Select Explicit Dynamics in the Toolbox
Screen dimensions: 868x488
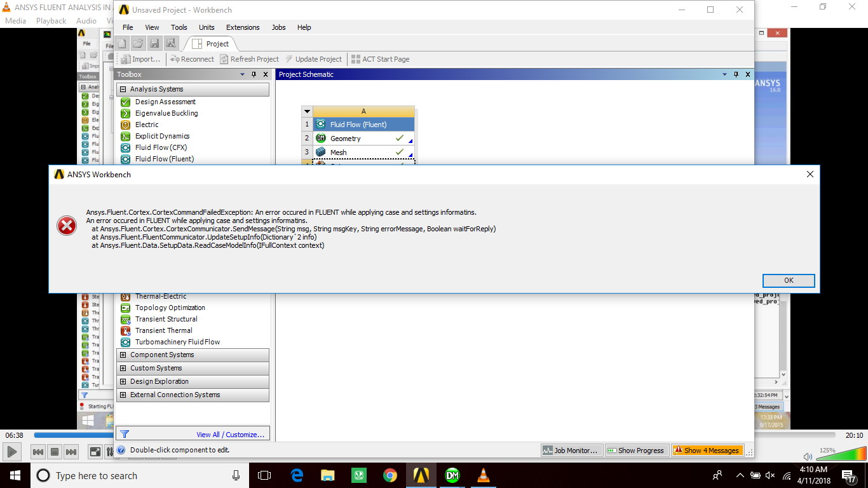[x=162, y=136]
